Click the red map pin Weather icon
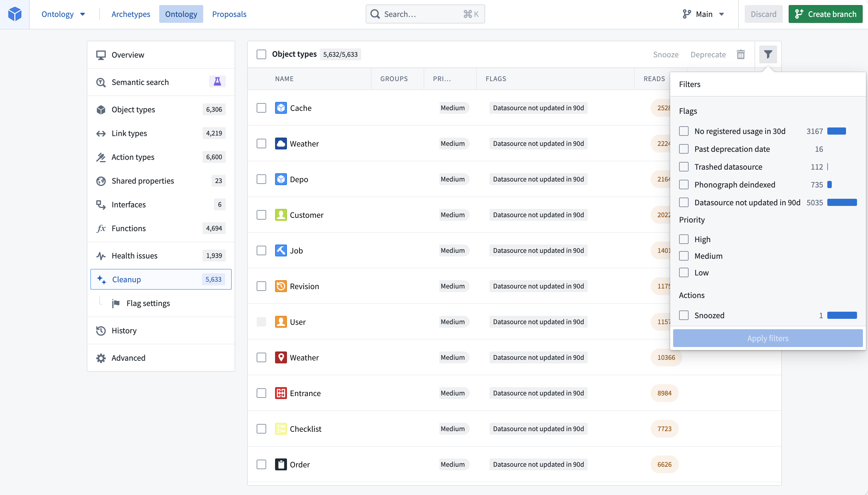 click(x=281, y=357)
